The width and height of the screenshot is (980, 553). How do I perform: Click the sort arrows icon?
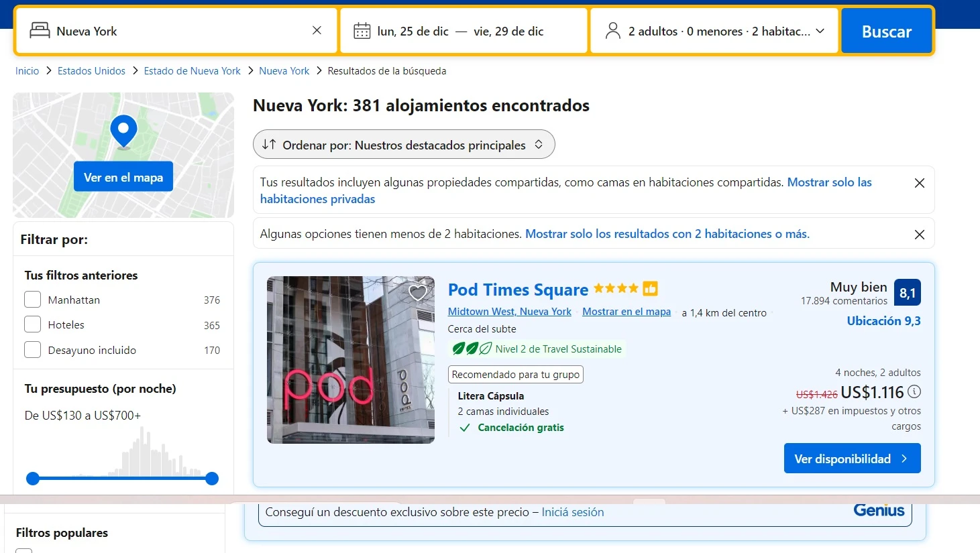(x=269, y=144)
